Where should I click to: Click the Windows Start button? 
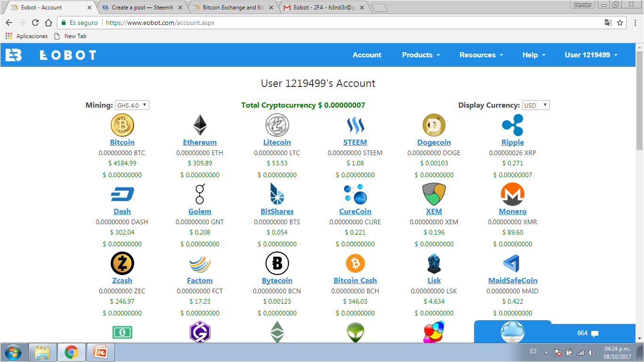coord(13,352)
